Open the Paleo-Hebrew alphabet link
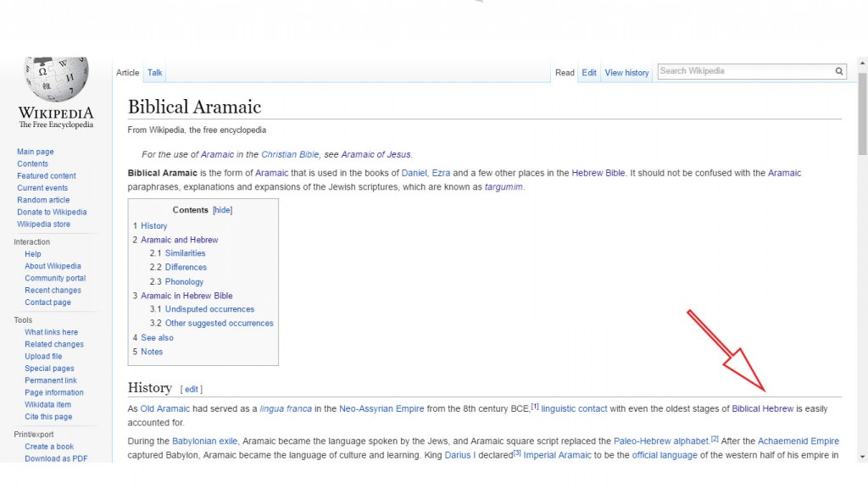Image resolution: width=868 pixels, height=488 pixels. (661, 441)
